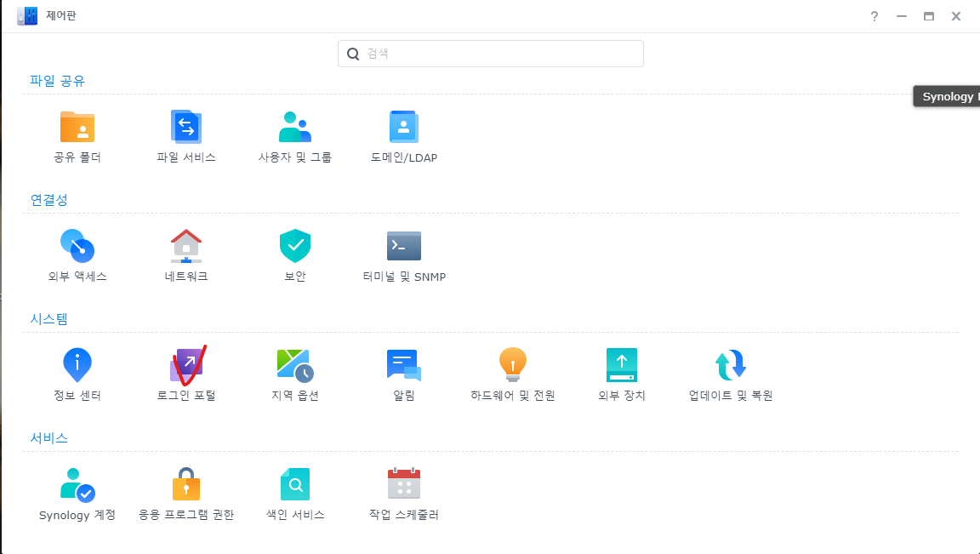Open 파일 서비스 file services settings
980x554 pixels.
[186, 128]
